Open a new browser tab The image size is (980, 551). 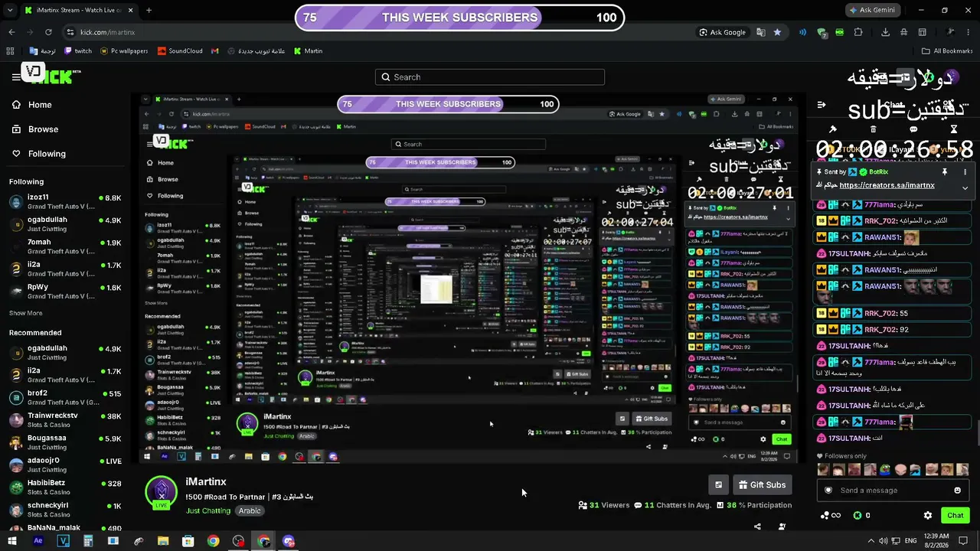click(149, 11)
